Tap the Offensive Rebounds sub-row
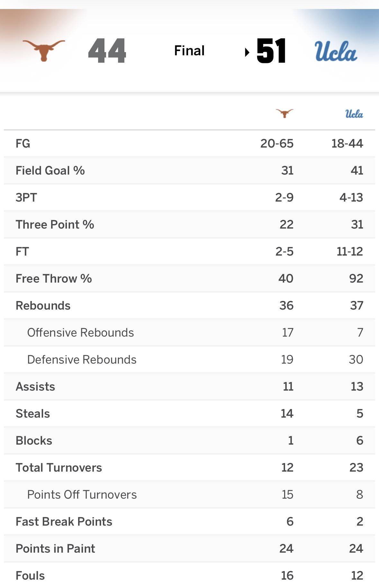Screen dimensions: 379x588 point(80,332)
